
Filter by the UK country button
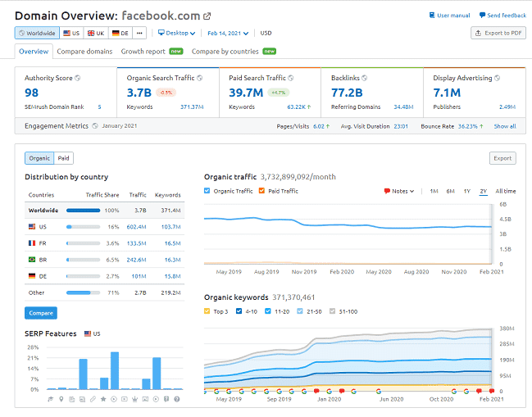(x=96, y=33)
